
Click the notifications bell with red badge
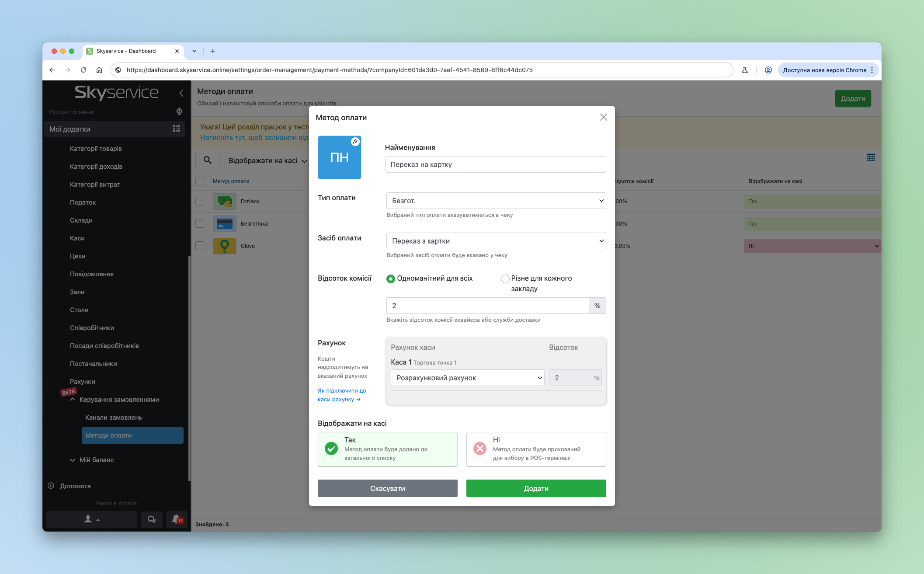(177, 519)
